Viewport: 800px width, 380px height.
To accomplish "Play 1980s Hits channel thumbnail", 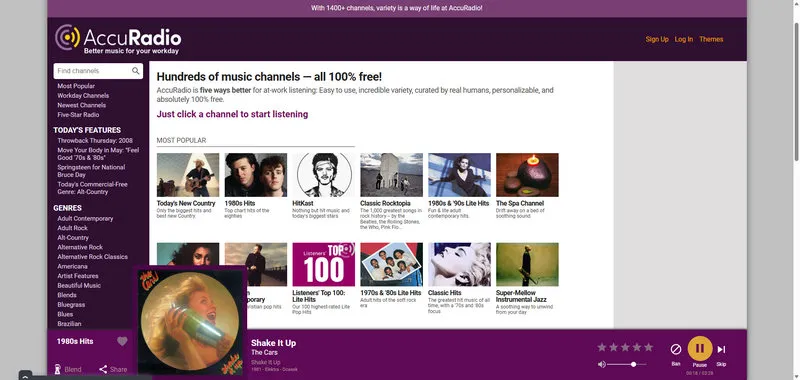I will (x=256, y=175).
